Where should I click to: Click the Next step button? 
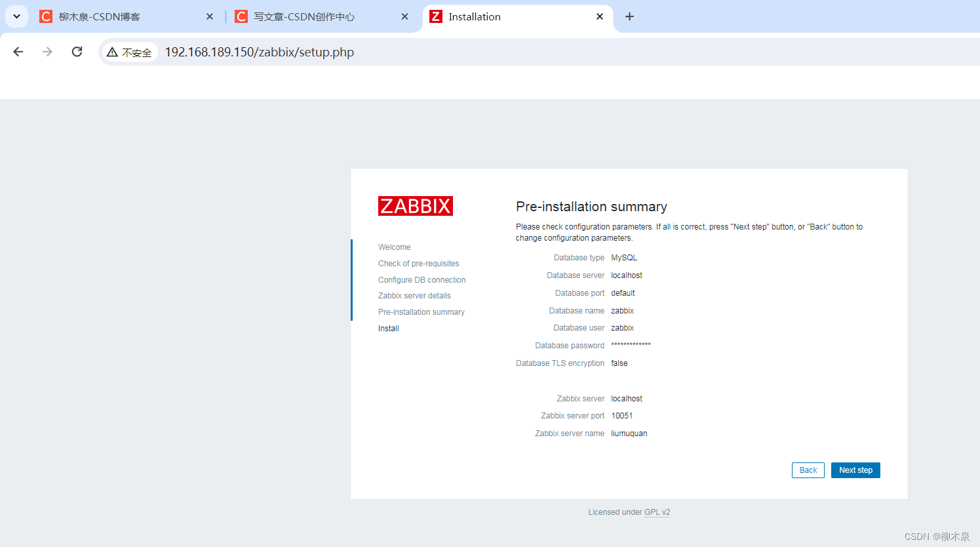[x=855, y=470]
